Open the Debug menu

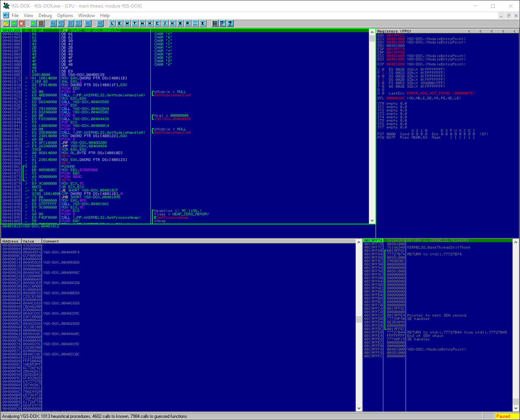click(x=45, y=15)
